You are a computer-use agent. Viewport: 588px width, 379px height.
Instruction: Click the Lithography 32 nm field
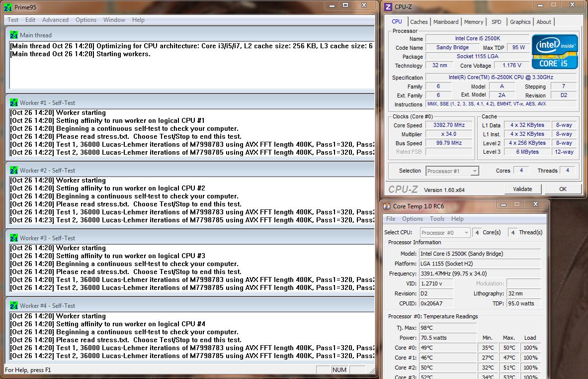pos(523,293)
